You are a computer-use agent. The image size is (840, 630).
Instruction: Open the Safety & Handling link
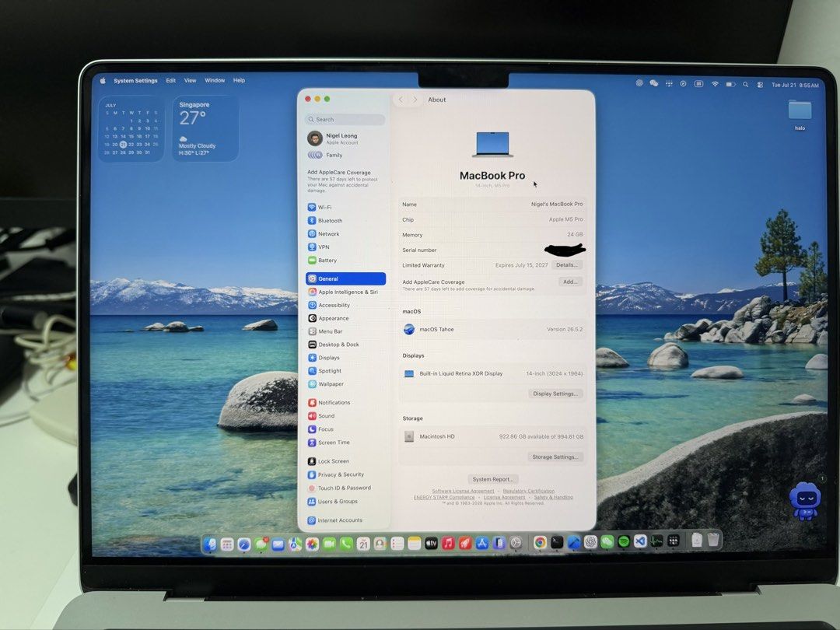point(554,498)
